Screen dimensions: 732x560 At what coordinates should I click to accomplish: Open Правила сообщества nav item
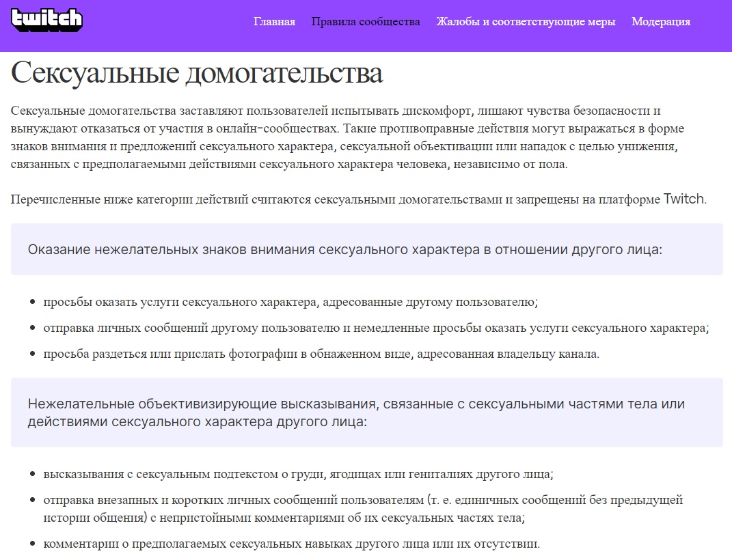[x=366, y=21]
